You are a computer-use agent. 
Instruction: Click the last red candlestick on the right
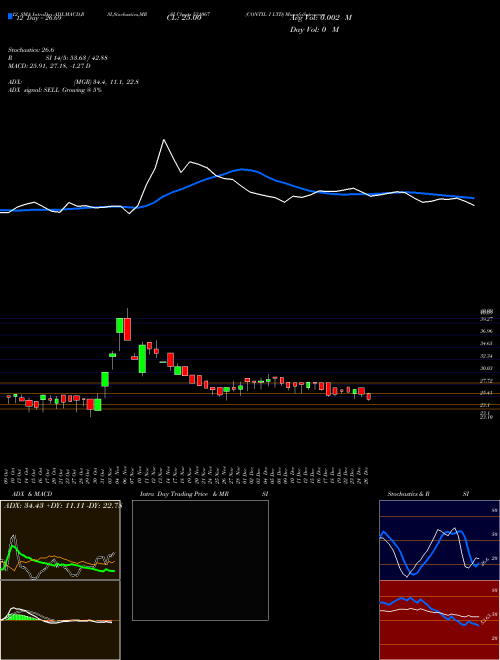(x=369, y=397)
